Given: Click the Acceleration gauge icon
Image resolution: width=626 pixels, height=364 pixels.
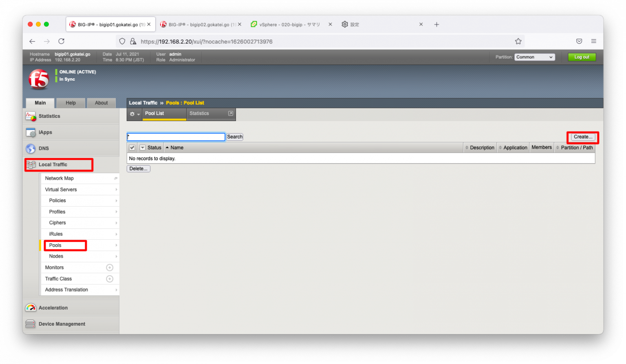Looking at the screenshot, I should tap(31, 308).
